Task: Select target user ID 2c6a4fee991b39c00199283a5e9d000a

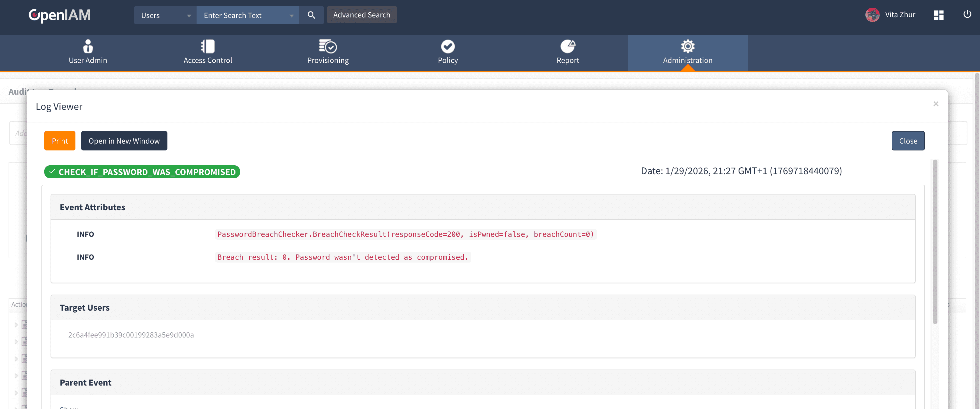Action: [x=131, y=335]
